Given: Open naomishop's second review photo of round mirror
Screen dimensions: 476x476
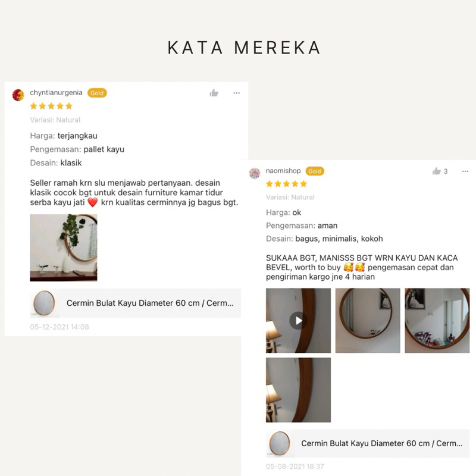Looking at the screenshot, I should 368,321.
